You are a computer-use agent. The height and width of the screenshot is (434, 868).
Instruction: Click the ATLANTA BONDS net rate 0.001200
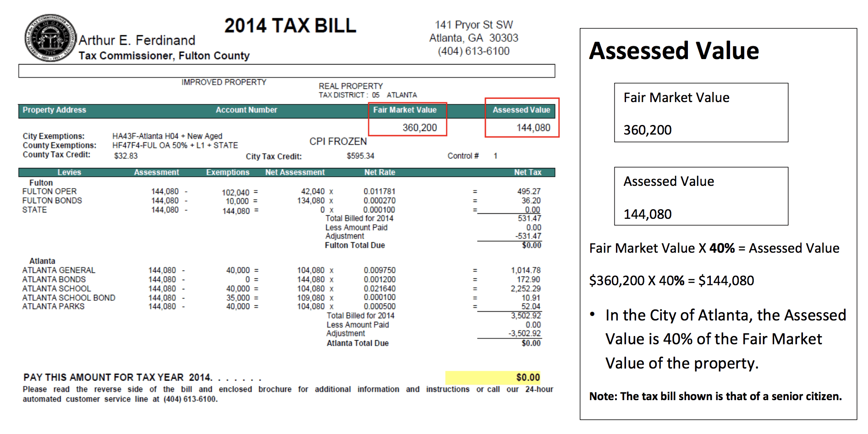point(380,279)
